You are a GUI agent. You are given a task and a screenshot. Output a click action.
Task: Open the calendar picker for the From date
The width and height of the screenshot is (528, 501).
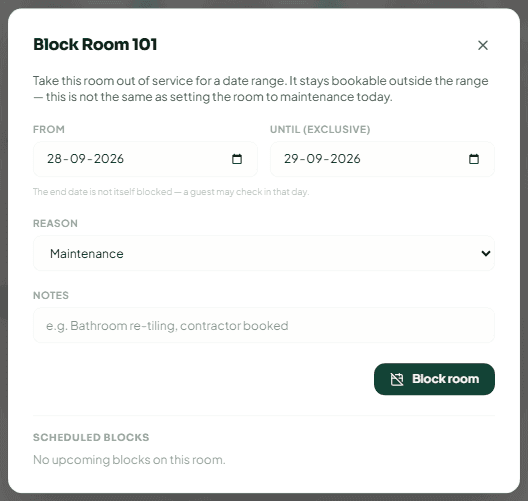pyautogui.click(x=237, y=159)
